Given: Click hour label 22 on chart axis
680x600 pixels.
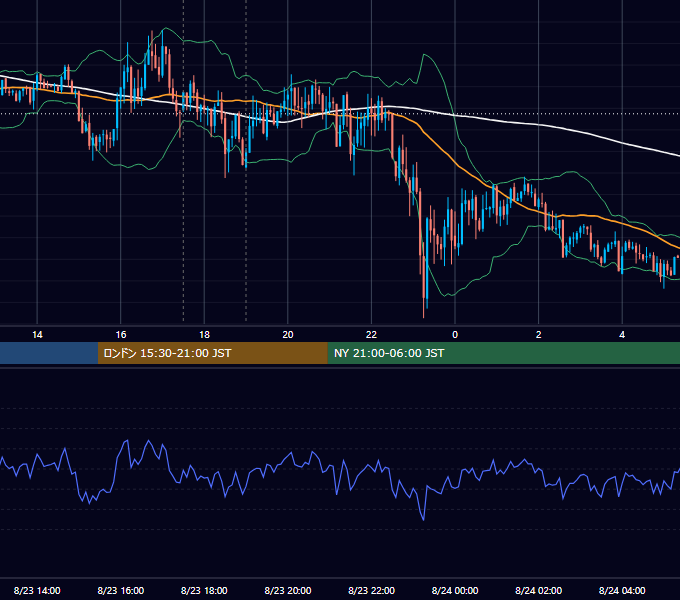Looking at the screenshot, I should pyautogui.click(x=372, y=335).
